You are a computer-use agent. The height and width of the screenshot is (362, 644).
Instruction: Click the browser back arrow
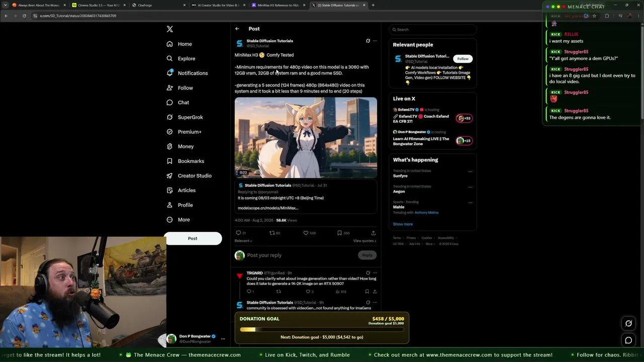[6, 16]
